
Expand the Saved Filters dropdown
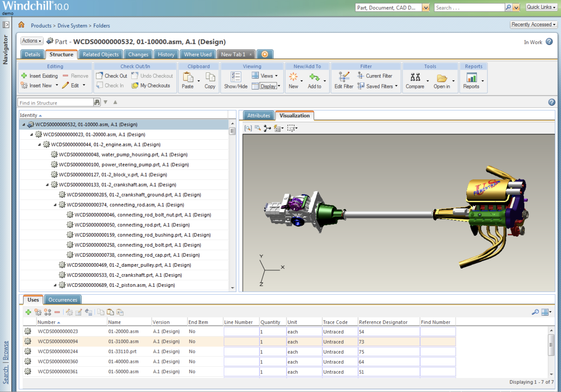coord(396,86)
